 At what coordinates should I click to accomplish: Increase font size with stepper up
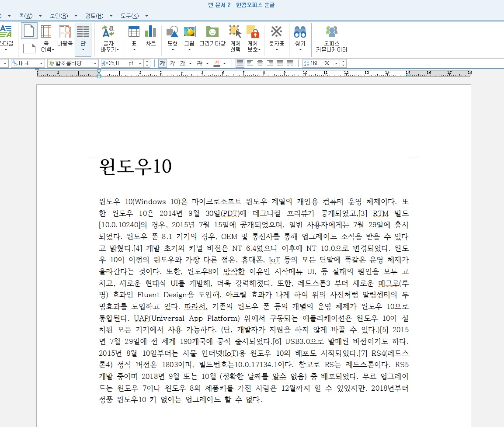coord(147,62)
